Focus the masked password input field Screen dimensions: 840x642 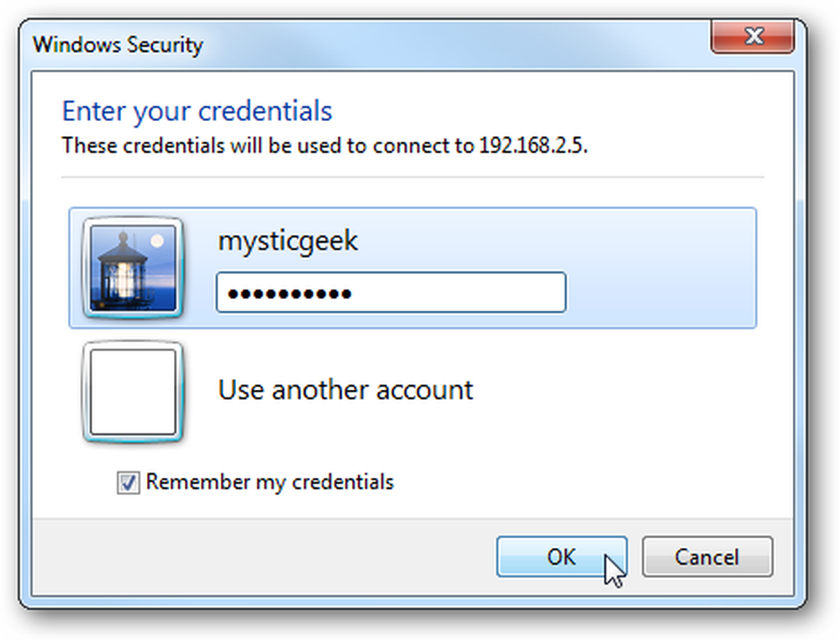[x=391, y=292]
